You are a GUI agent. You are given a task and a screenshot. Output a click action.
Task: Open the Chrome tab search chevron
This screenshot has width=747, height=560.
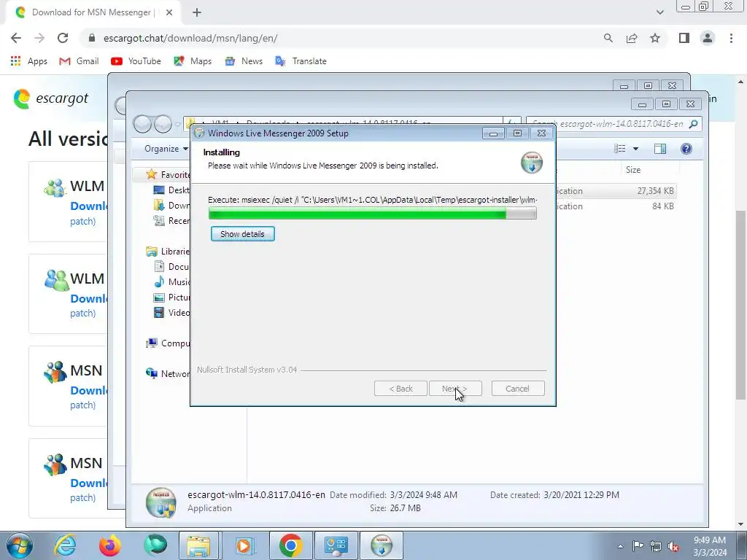(x=659, y=12)
